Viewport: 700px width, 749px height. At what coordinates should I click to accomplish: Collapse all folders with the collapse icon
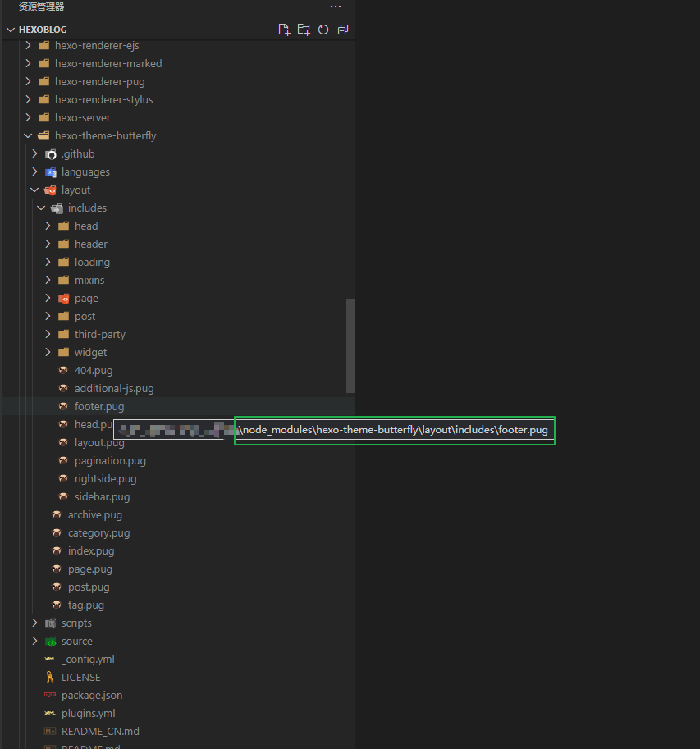point(342,30)
